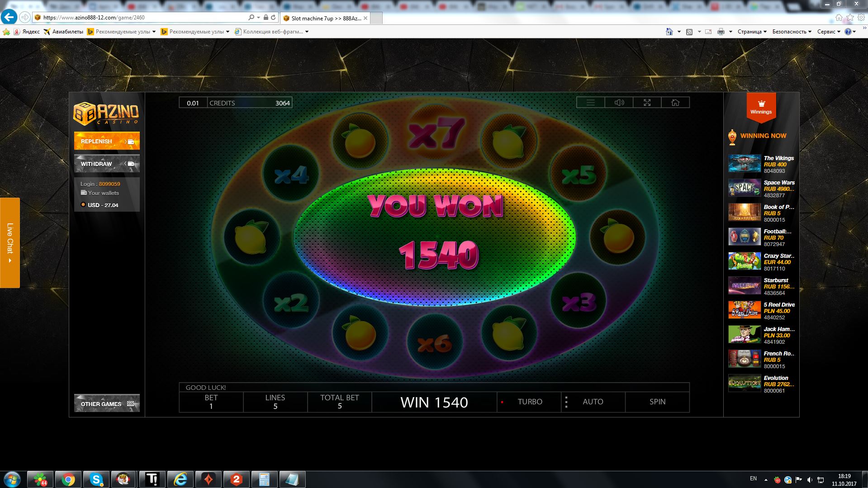Screen dimensions: 868x488
Task: Enable Turbo spin mode
Action: click(x=529, y=402)
